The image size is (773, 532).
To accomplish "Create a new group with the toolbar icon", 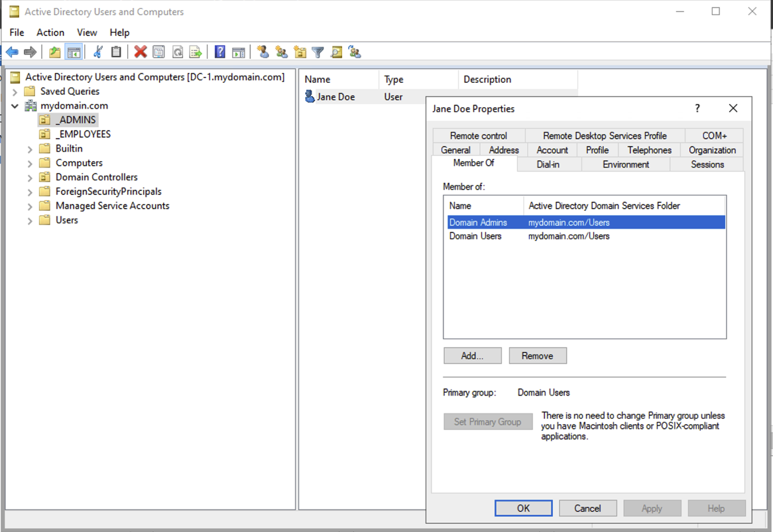I will pos(282,52).
